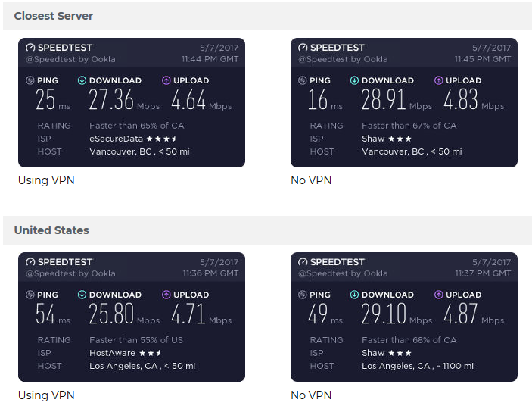Click '11:36 PM GMT' timestamp

click(210, 273)
